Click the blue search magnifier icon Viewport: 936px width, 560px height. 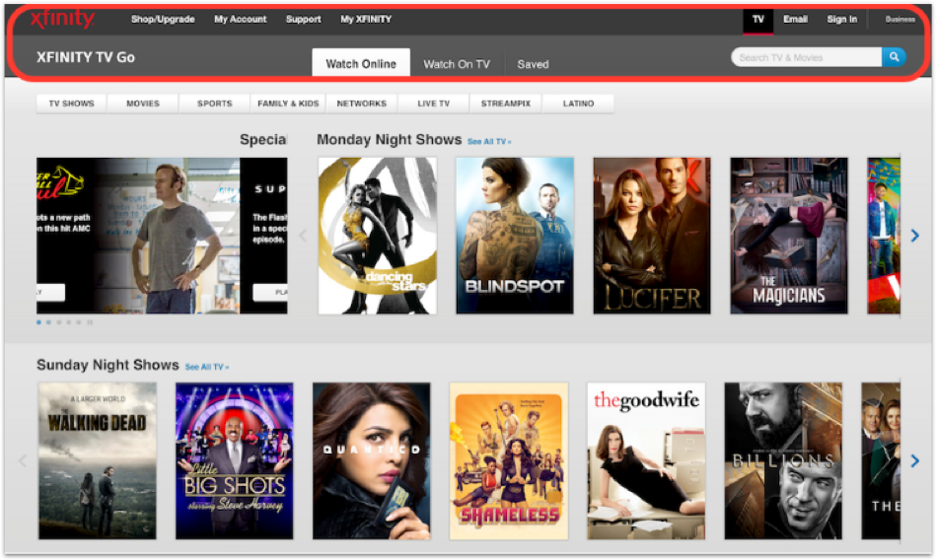coord(894,57)
